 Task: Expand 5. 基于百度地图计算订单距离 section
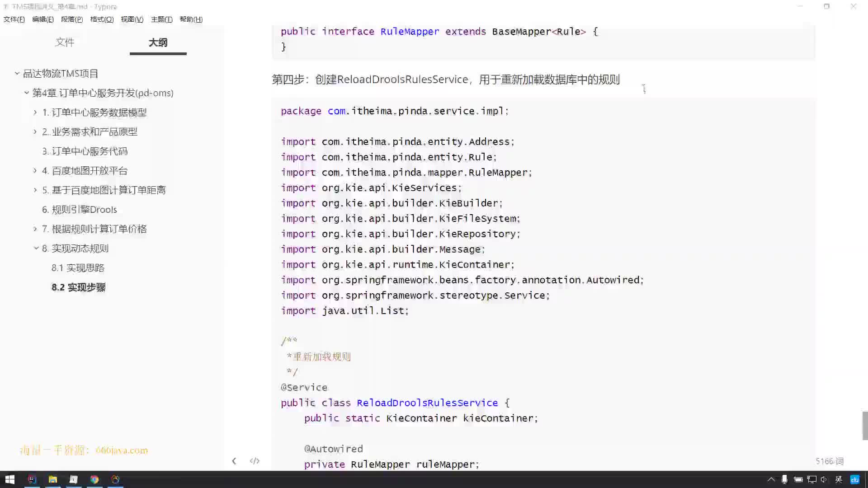(x=35, y=190)
